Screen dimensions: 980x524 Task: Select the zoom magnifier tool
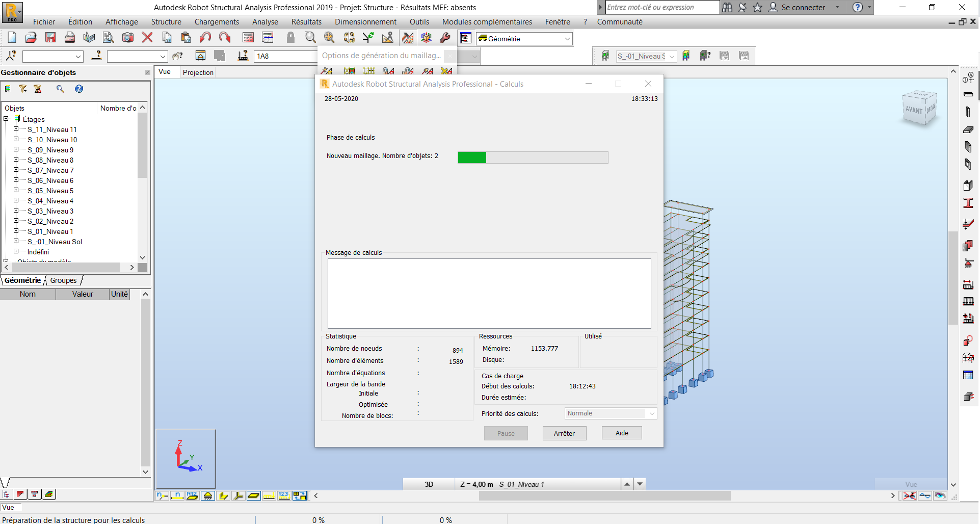point(309,37)
